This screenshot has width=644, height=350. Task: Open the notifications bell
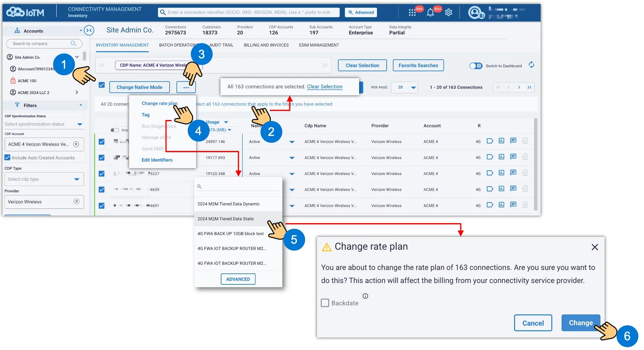[430, 12]
